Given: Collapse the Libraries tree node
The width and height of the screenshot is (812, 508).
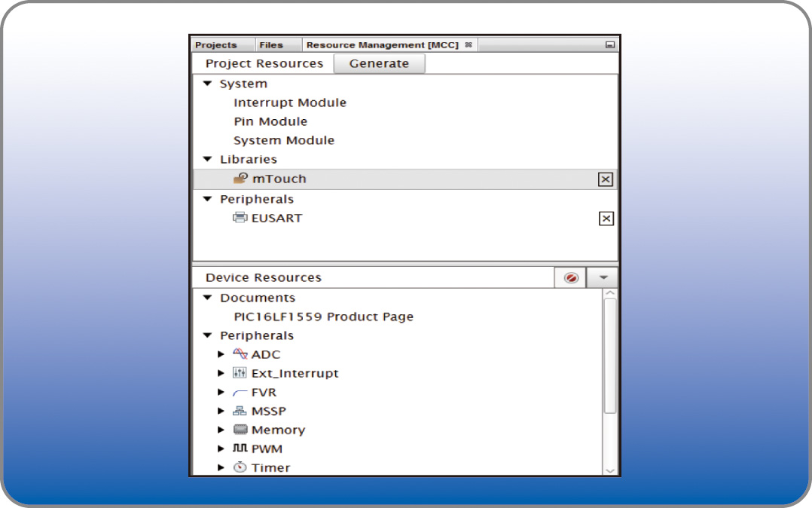Looking at the screenshot, I should pos(208,159).
